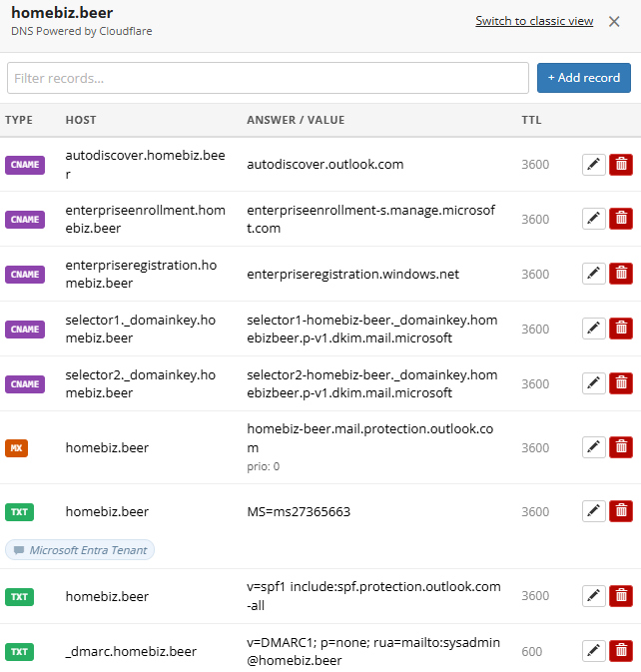Delete the enterpriseregistration.homebiz.beer record
This screenshot has width=641, height=672.
[x=621, y=274]
